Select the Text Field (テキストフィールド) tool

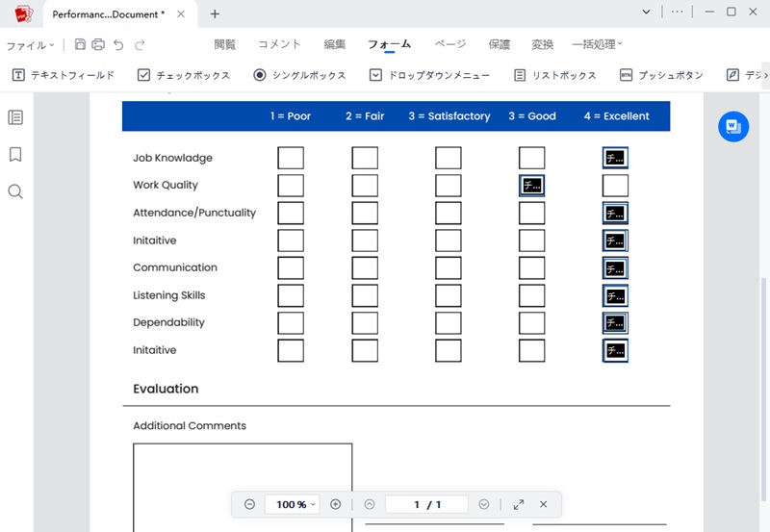[x=63, y=75]
